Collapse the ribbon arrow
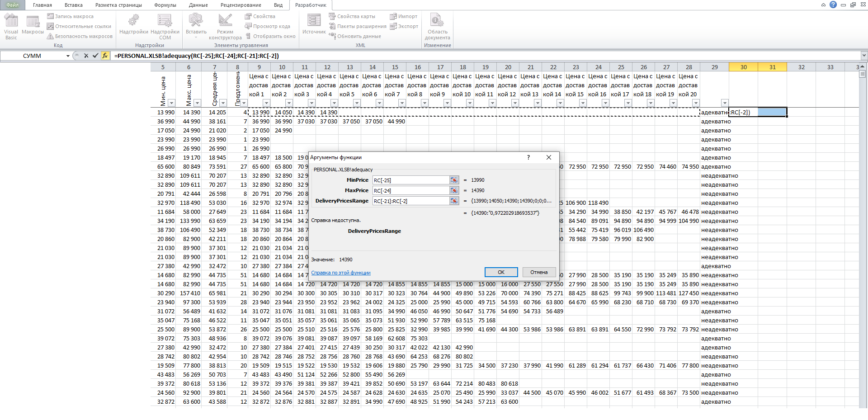Image resolution: width=868 pixels, height=420 pixels. (823, 5)
